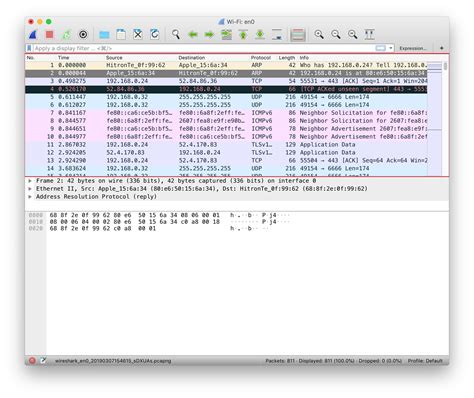Expand the Frame 2 details
The width and height of the screenshot is (474, 398).
30,181
